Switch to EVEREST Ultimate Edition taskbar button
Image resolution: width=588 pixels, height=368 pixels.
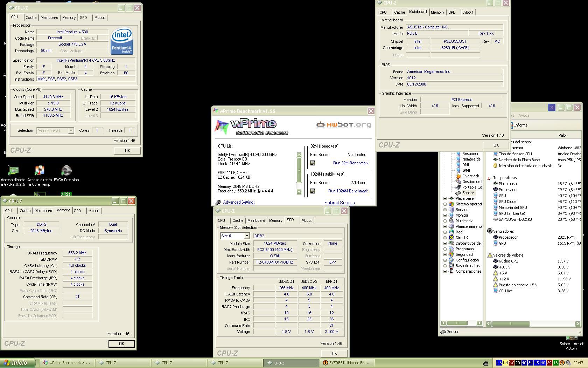pyautogui.click(x=347, y=363)
